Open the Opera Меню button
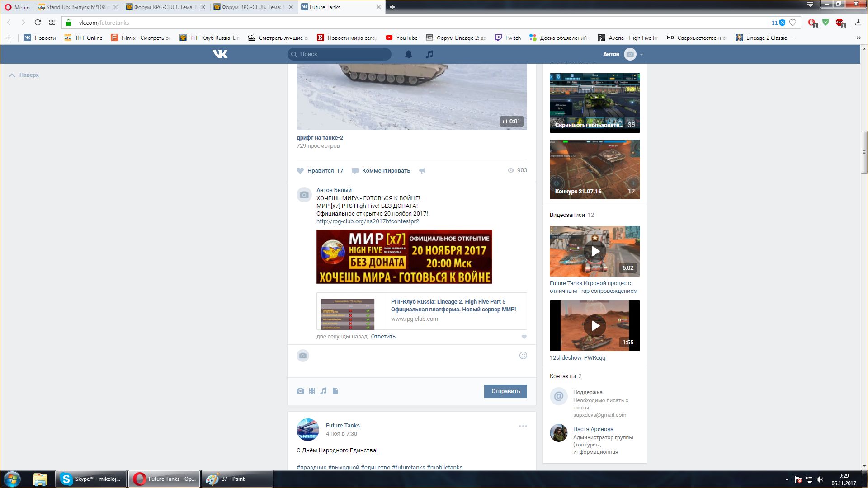868x488 pixels. pyautogui.click(x=17, y=7)
